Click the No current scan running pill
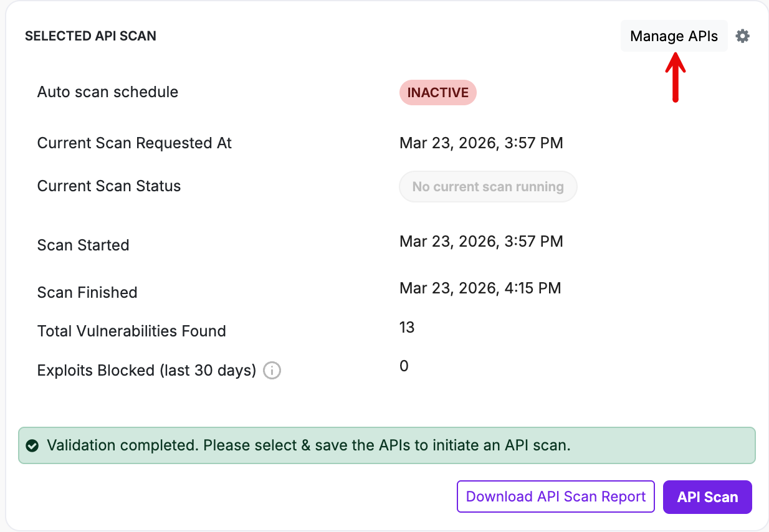Image resolution: width=769 pixels, height=532 pixels. tap(488, 187)
